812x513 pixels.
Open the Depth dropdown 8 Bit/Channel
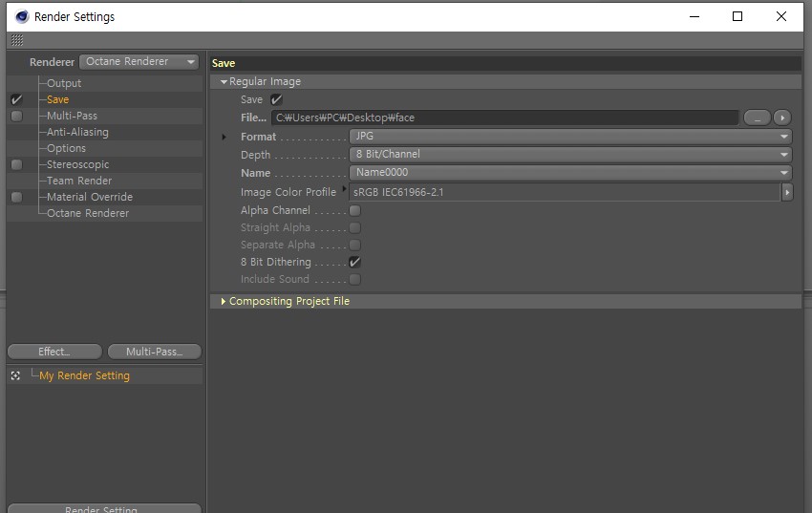click(570, 154)
